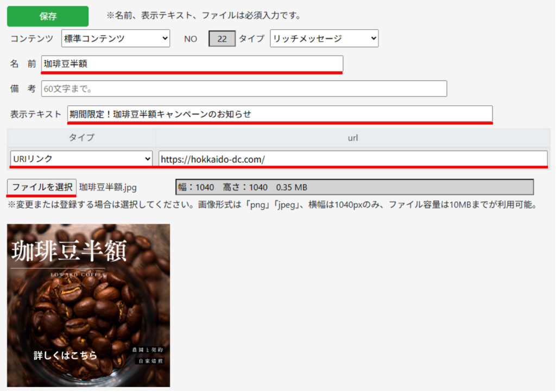The width and height of the screenshot is (556, 392).
Task: Click the file name 珈琲豆半額.jpg
Action: point(108,187)
